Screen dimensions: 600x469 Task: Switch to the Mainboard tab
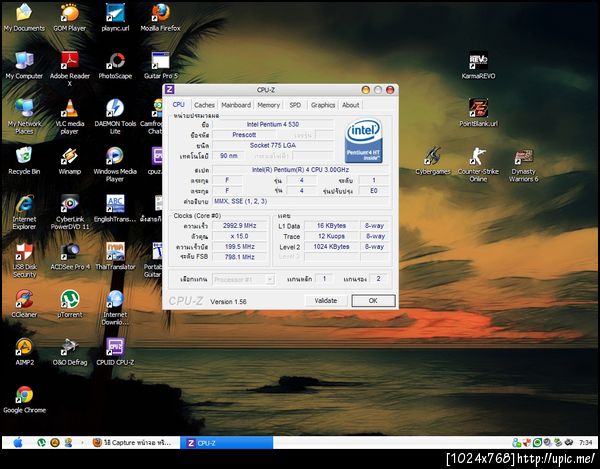(236, 105)
